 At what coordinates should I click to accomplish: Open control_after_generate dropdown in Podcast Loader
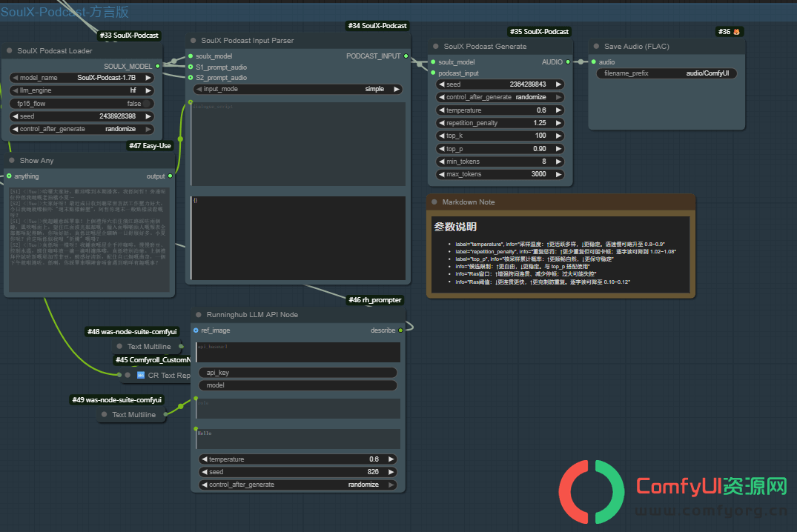(x=82, y=129)
